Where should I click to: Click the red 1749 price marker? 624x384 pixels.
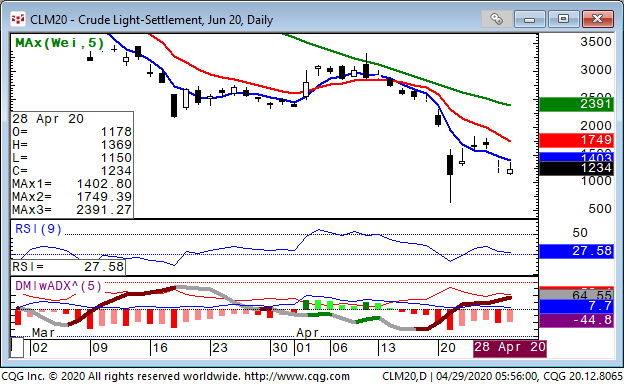pos(576,140)
